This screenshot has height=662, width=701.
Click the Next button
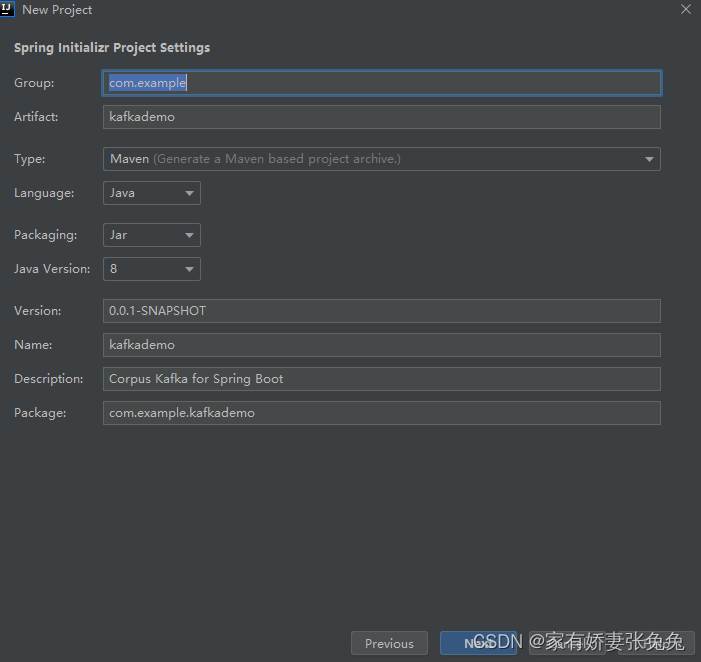click(478, 643)
